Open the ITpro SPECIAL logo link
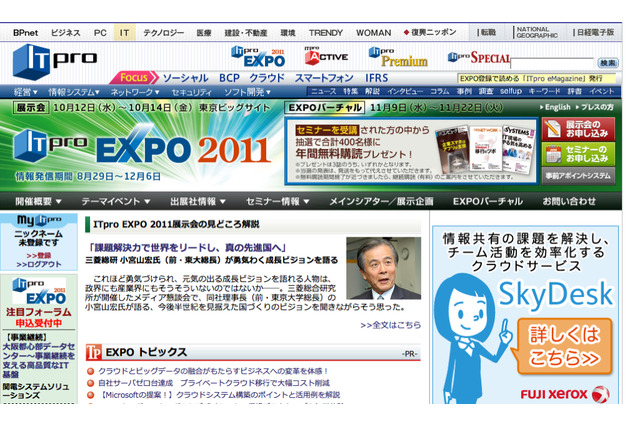The image size is (640, 426). (479, 58)
